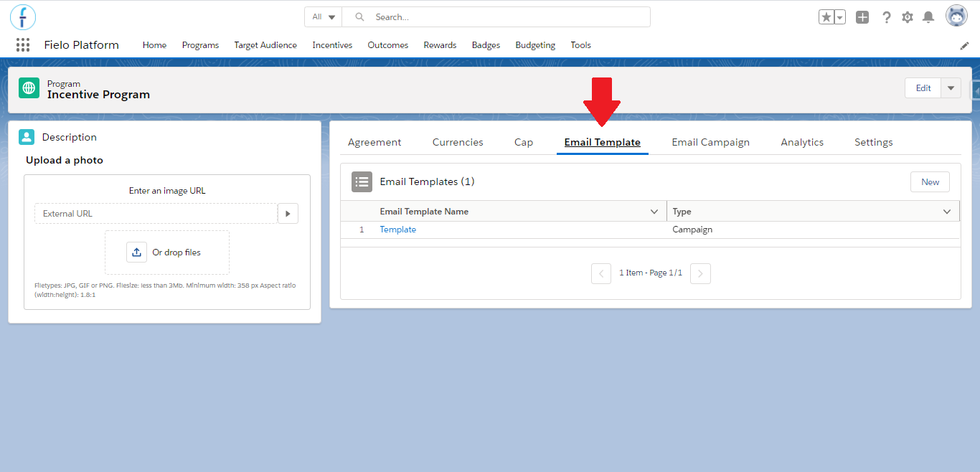Viewport: 980px width, 472px height.
Task: Click the Email Templates list icon
Action: [362, 182]
